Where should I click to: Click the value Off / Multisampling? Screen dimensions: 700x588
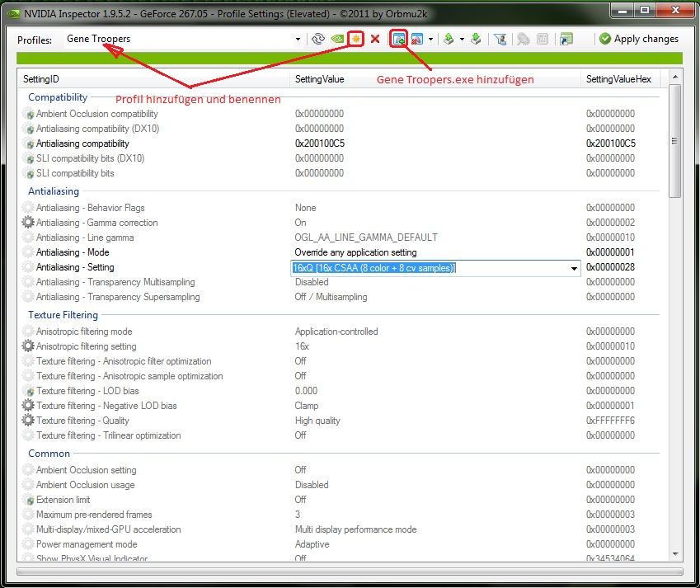click(x=331, y=297)
